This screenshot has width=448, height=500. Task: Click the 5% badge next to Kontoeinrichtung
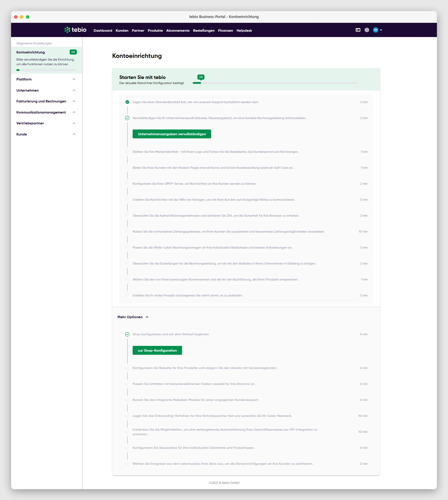pos(73,52)
